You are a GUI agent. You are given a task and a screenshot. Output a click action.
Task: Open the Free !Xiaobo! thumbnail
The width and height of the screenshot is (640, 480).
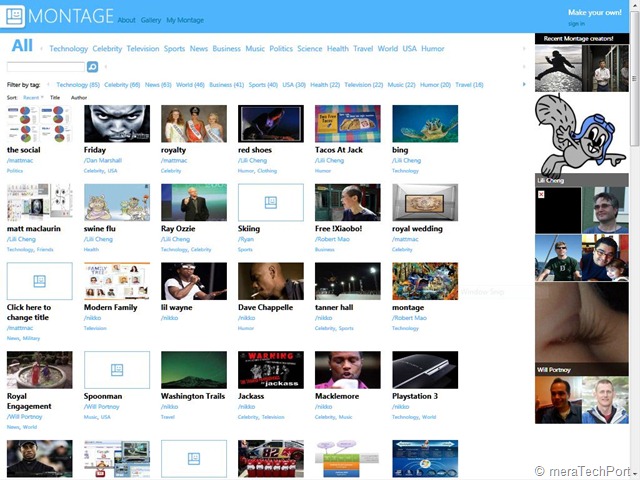coord(348,202)
